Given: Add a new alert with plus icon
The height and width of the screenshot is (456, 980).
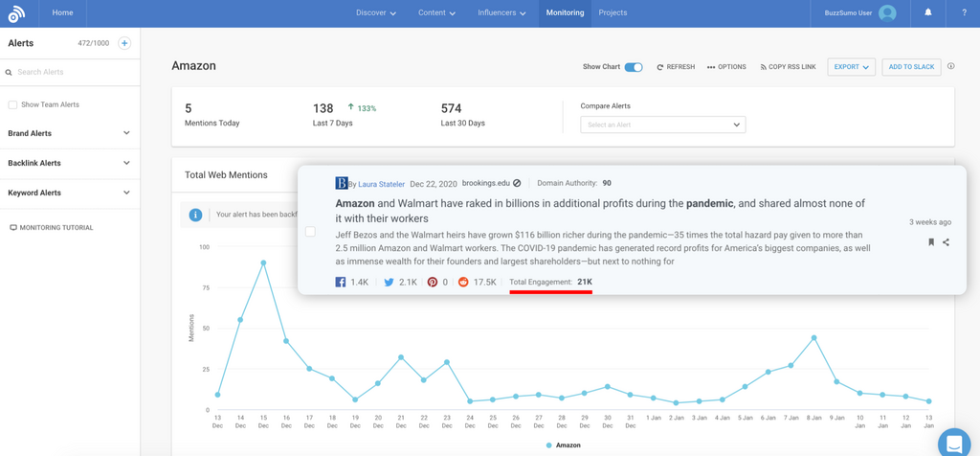Looking at the screenshot, I should 124,43.
